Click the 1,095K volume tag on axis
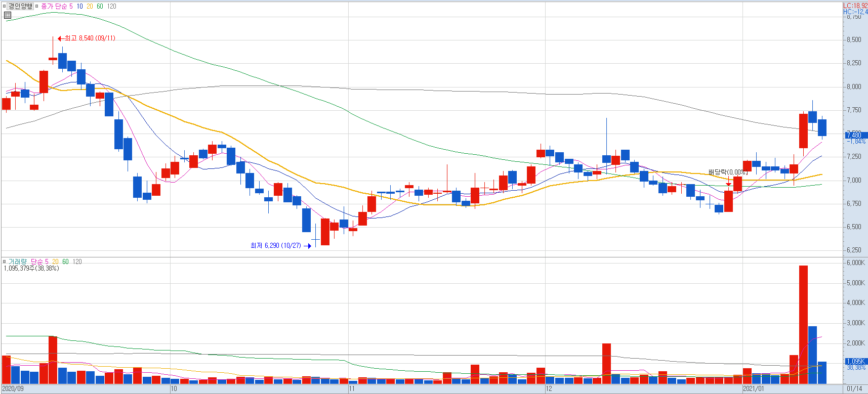 (856, 361)
